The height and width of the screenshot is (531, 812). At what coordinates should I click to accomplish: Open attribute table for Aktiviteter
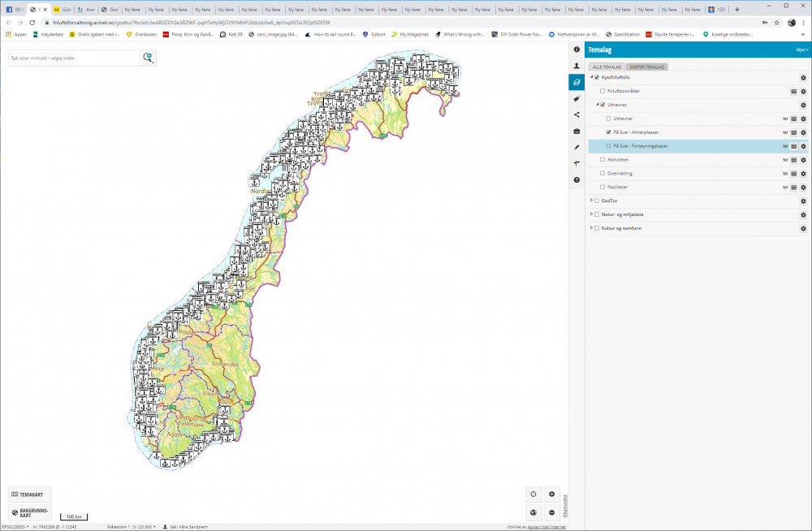point(793,160)
